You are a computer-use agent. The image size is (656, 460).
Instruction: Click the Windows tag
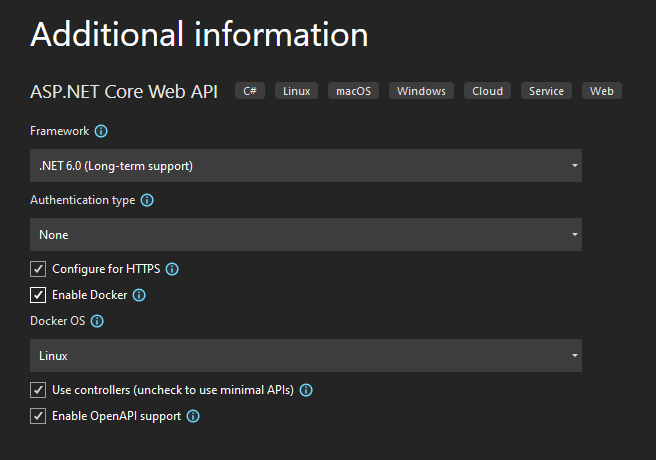pyautogui.click(x=421, y=91)
